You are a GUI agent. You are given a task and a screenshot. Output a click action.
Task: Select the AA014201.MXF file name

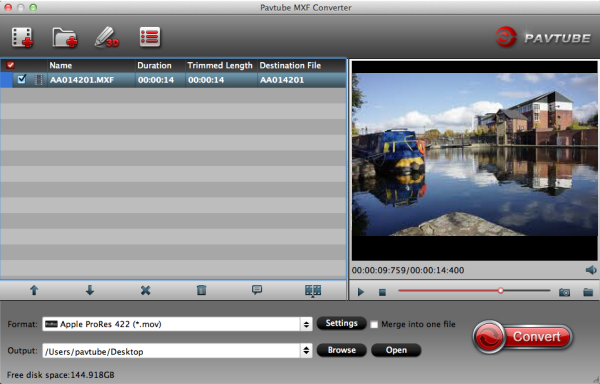(82, 80)
